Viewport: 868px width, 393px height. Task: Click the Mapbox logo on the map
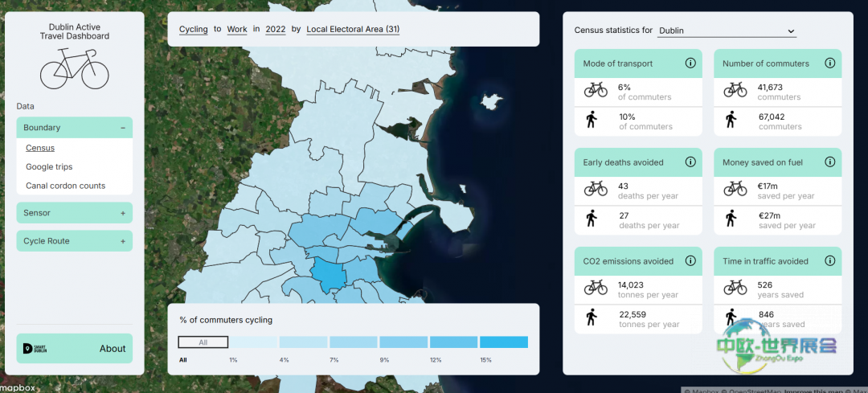(x=18, y=388)
